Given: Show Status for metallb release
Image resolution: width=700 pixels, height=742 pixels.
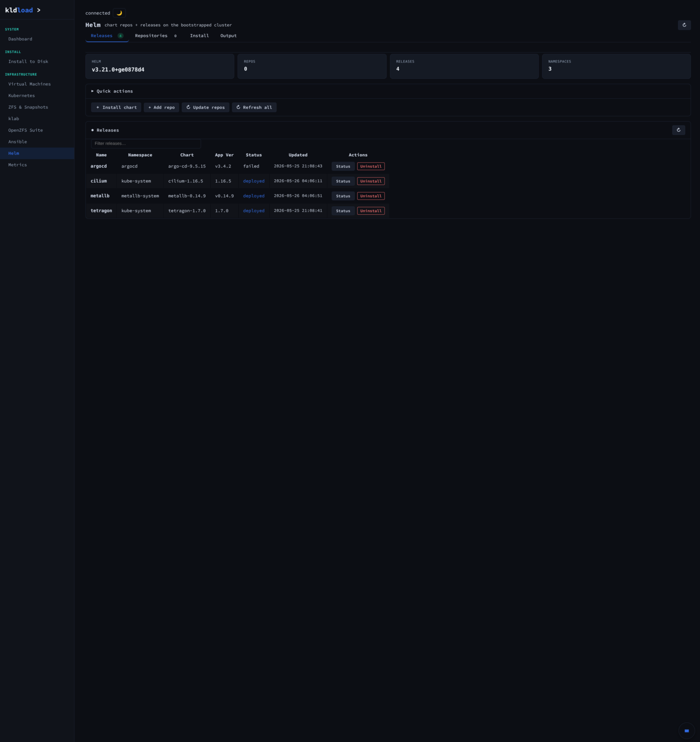Looking at the screenshot, I should [x=343, y=196].
